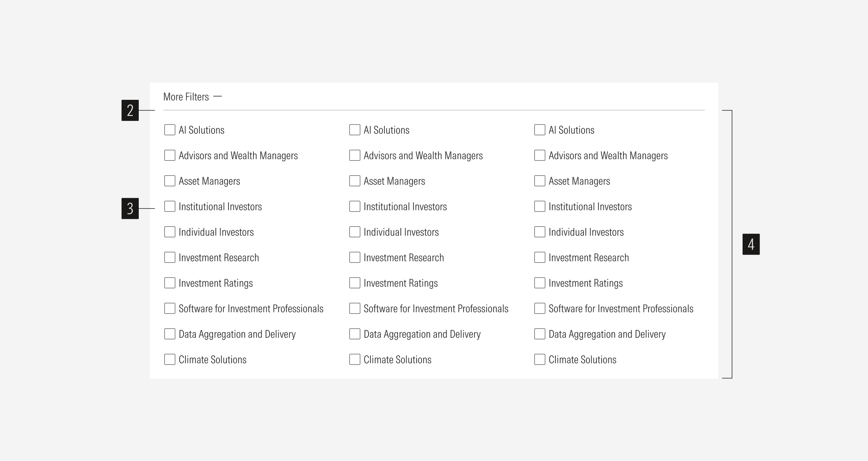The image size is (868, 461).
Task: Tick Investment Research in the middle column
Action: 355,257
